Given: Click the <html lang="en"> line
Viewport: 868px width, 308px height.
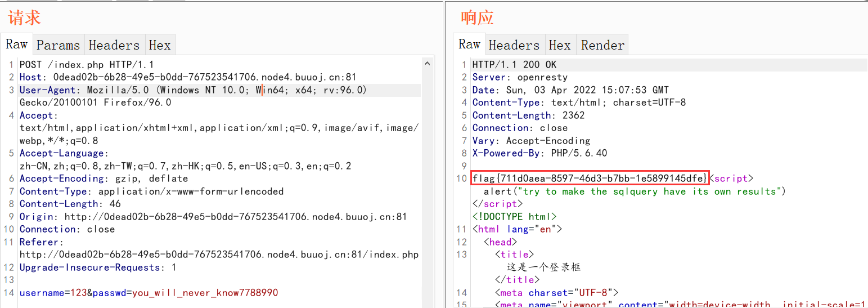Looking at the screenshot, I should [517, 229].
